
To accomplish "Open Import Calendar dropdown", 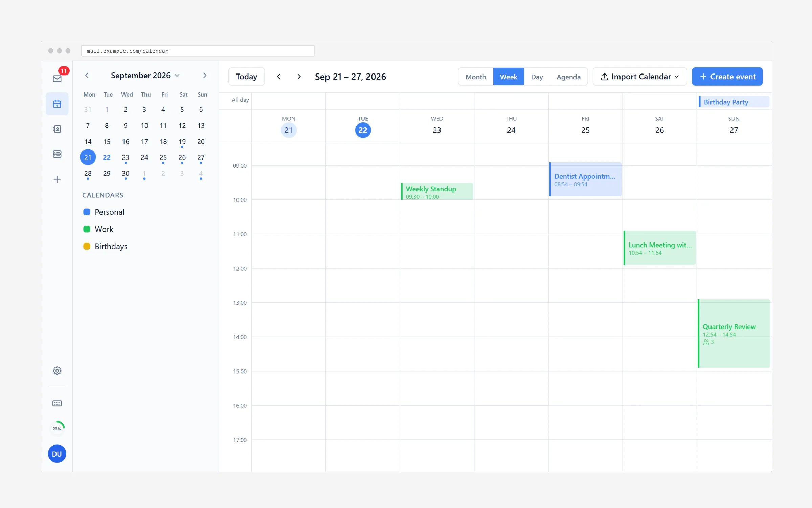I will point(640,77).
